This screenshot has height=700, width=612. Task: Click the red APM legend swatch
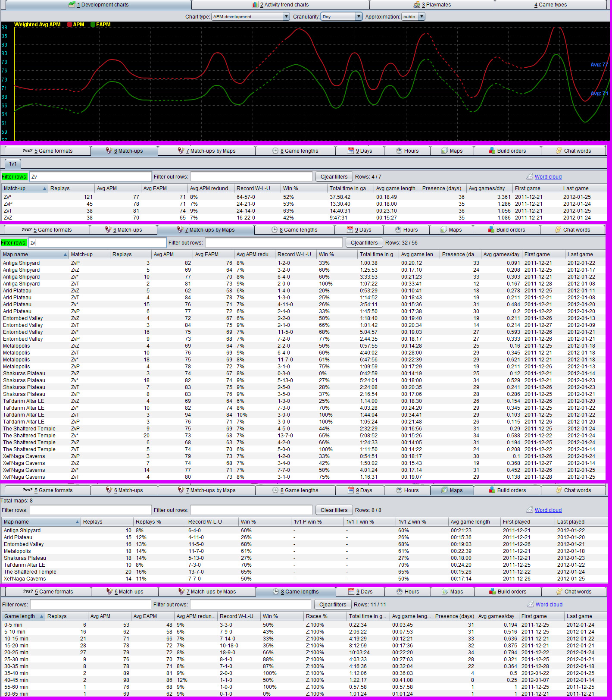[x=69, y=25]
